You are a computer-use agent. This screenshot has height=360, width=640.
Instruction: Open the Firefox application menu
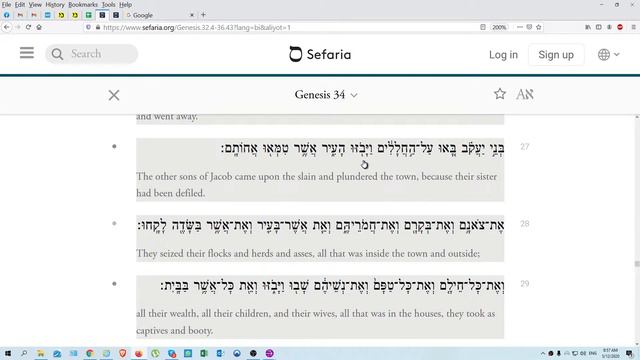coord(633,27)
